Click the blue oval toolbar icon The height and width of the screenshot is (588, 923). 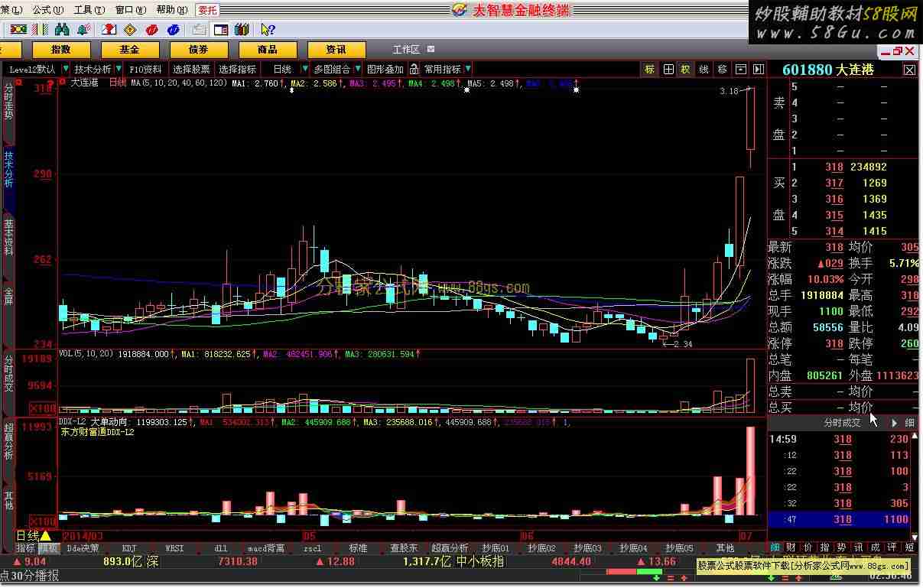(174, 30)
